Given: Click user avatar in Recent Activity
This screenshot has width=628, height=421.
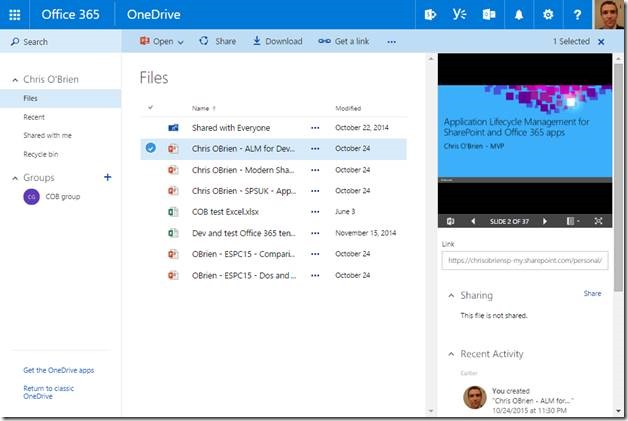Looking at the screenshot, I should coord(475,397).
